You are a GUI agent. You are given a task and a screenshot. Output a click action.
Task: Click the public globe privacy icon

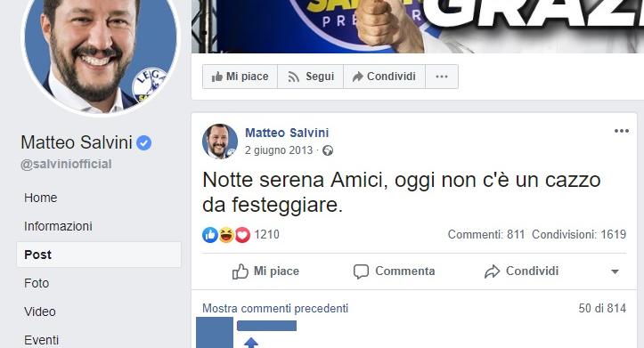tap(328, 150)
